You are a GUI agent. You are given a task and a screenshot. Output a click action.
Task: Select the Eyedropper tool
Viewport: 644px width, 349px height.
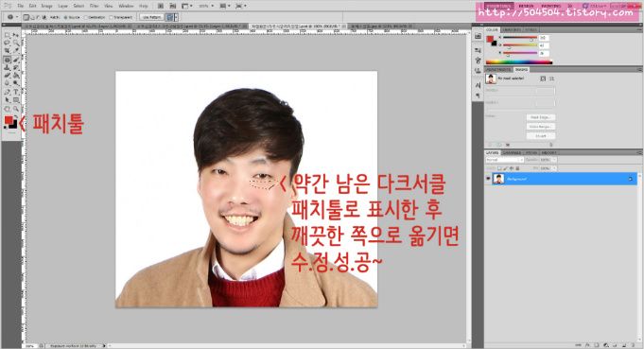tap(16, 50)
